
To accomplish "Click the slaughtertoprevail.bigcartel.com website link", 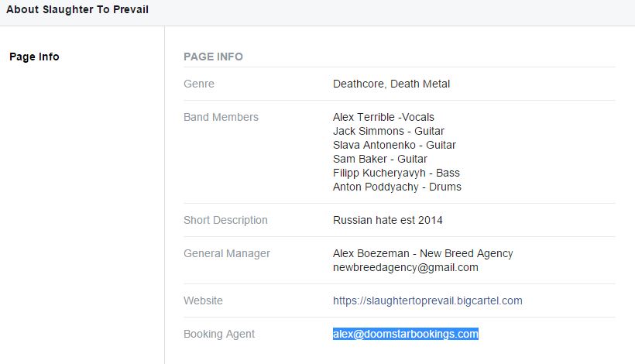I will pyautogui.click(x=427, y=300).
